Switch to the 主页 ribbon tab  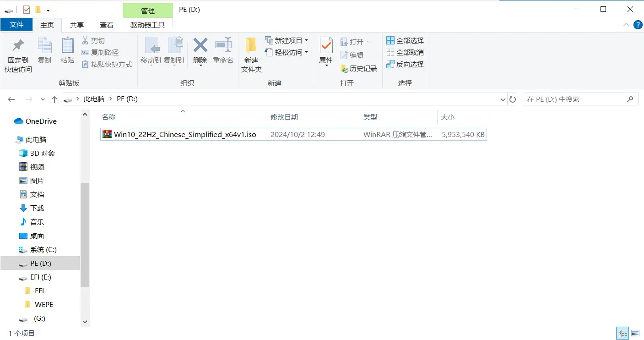click(x=47, y=25)
